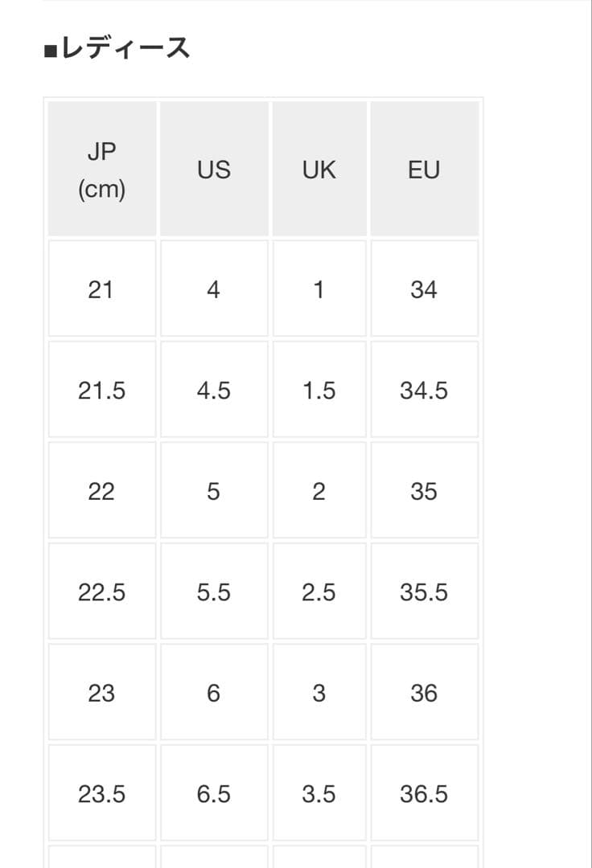Click the JP 23 size cell
The height and width of the screenshot is (868, 592).
[x=101, y=693]
